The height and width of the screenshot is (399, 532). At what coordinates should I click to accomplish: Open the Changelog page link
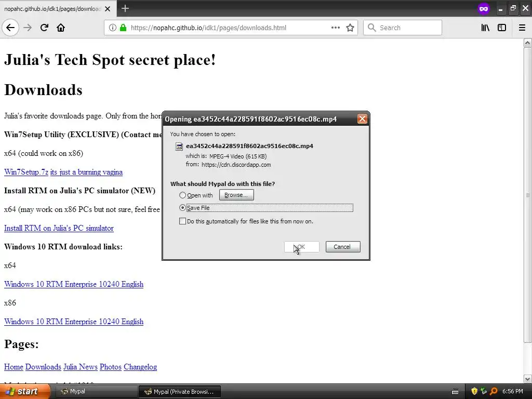point(140,367)
